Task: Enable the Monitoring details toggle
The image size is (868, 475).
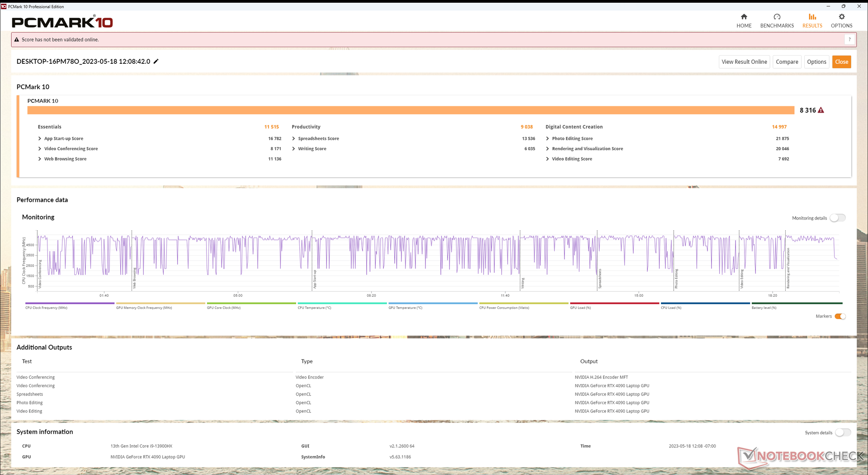Action: click(x=837, y=218)
